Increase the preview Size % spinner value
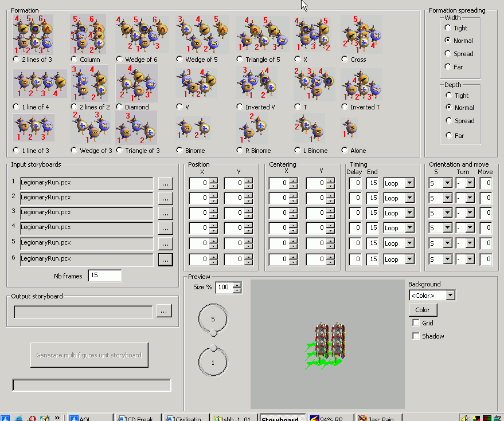The image size is (504, 421). tap(237, 285)
